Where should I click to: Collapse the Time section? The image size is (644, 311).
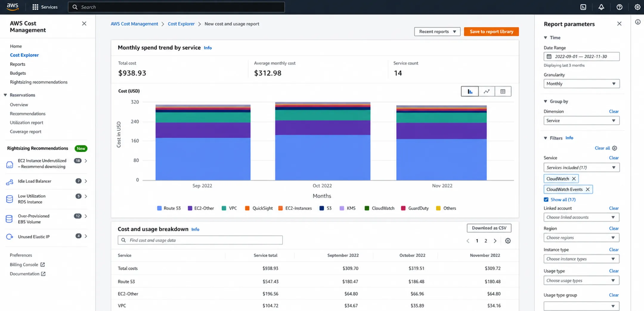point(545,38)
